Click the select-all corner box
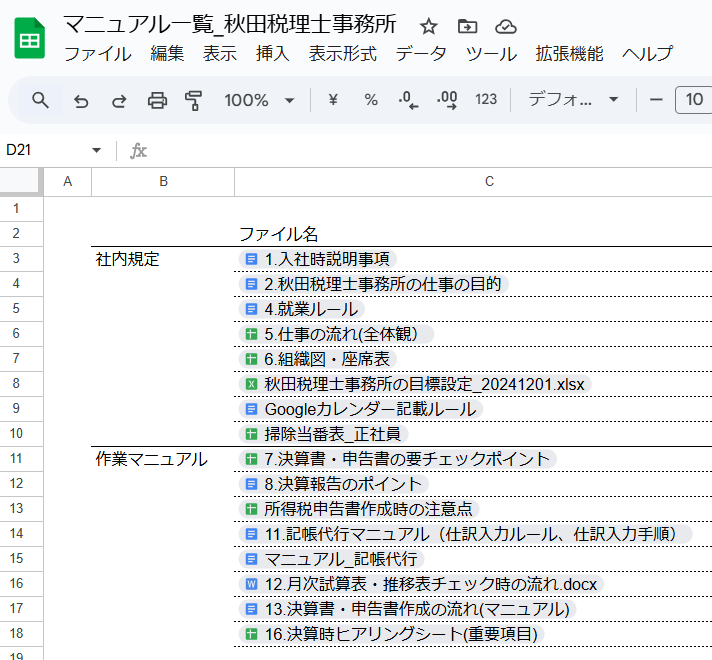The width and height of the screenshot is (712, 660). [x=21, y=182]
